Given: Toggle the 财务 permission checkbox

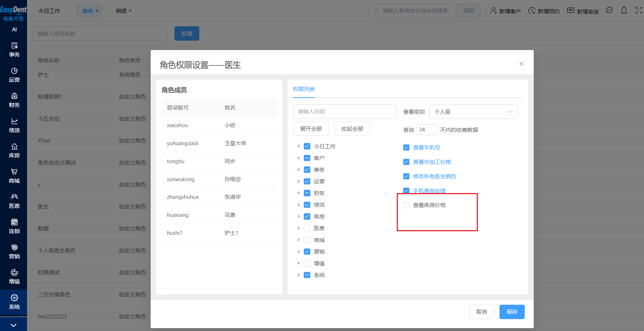Looking at the screenshot, I should point(307,193).
